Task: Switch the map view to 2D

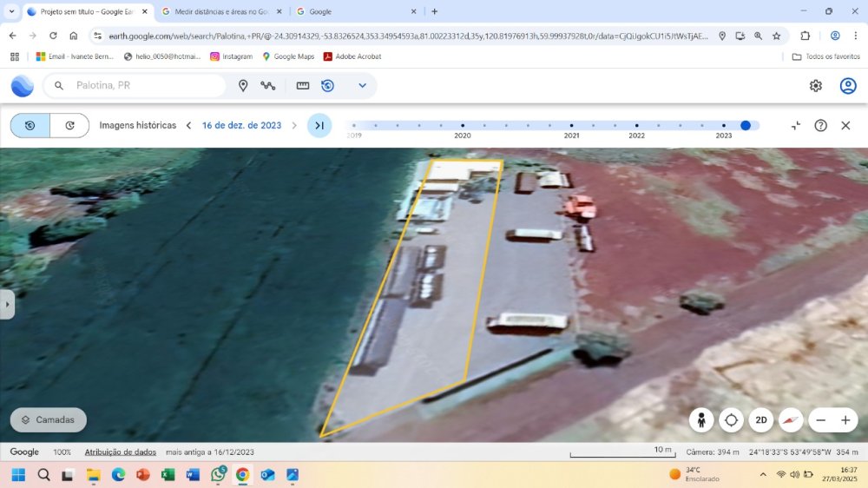Action: click(761, 420)
